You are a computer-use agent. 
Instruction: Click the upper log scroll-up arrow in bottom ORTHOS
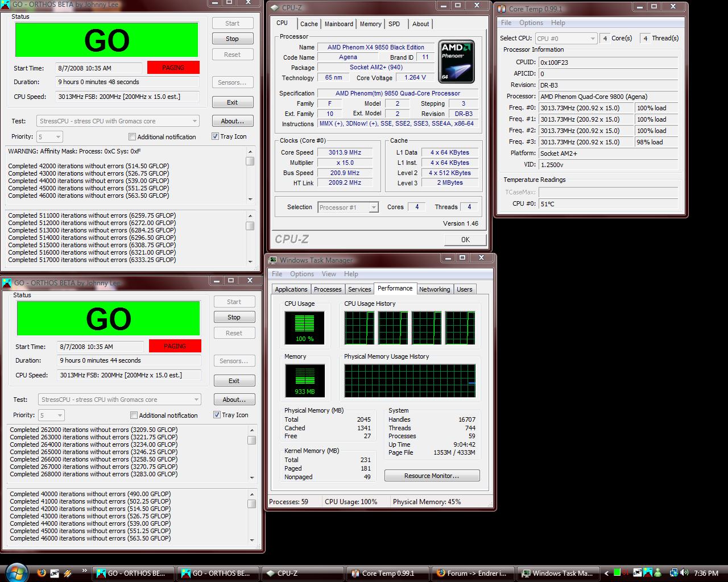252,430
